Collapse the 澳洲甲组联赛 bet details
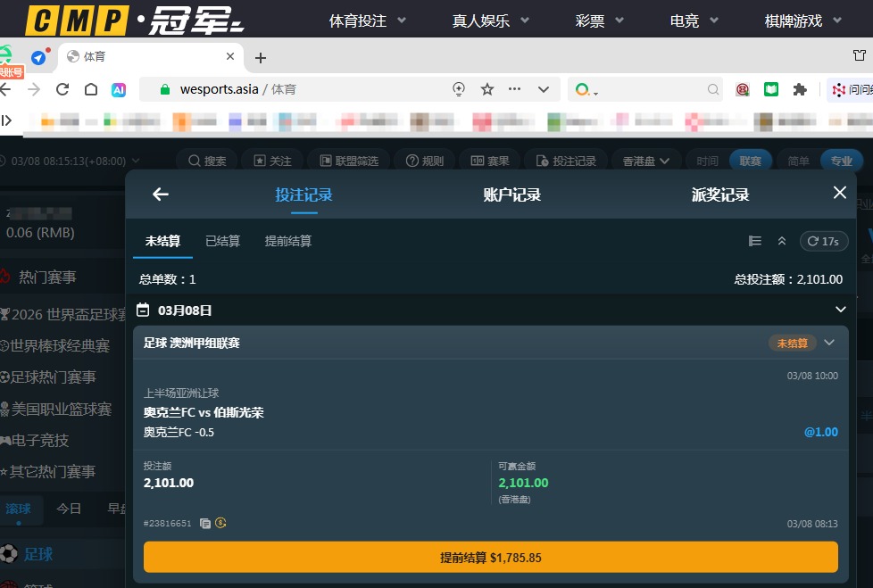Image resolution: width=873 pixels, height=588 pixels. coord(828,342)
